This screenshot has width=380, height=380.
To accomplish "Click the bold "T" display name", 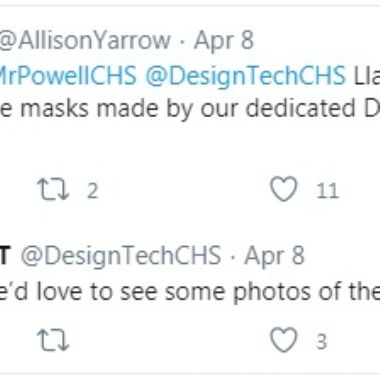I will [5, 256].
